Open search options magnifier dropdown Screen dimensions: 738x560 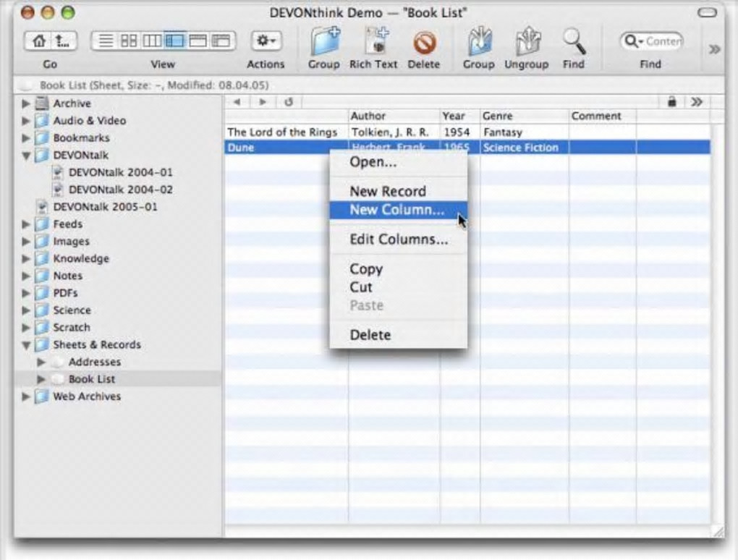632,41
